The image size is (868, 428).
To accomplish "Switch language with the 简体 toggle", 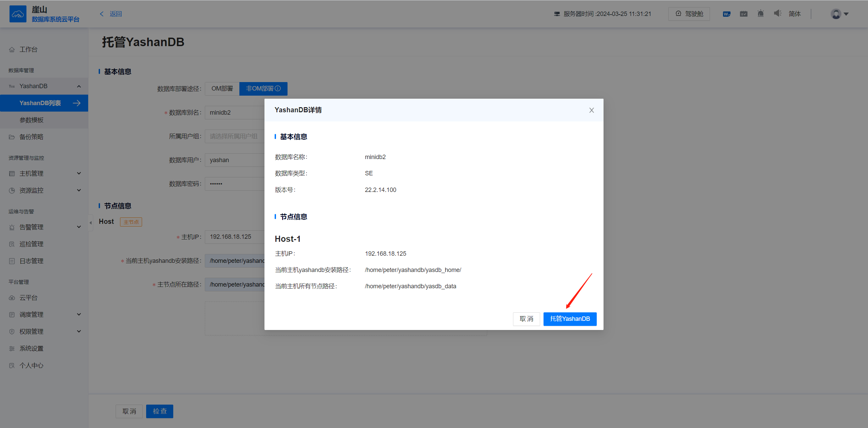I will click(794, 14).
